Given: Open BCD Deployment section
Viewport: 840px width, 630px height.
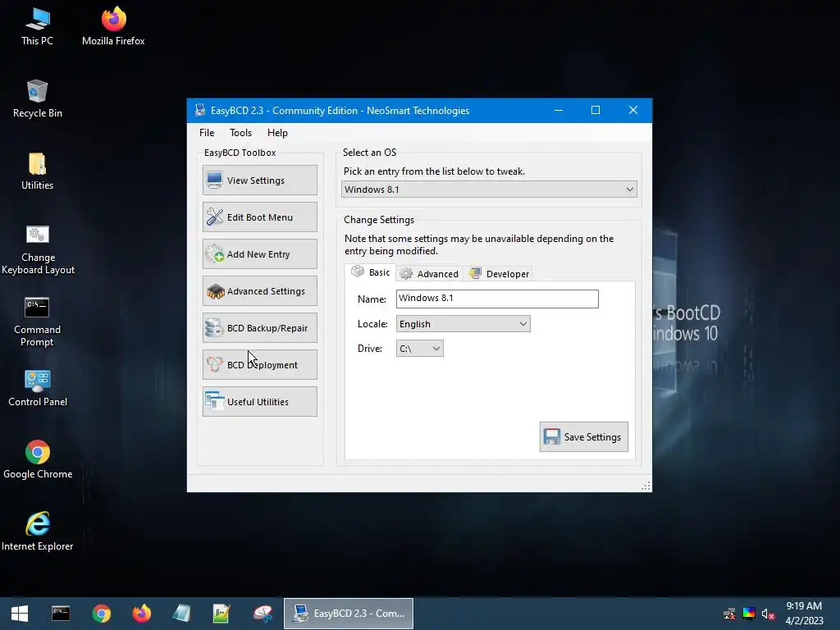Looking at the screenshot, I should (x=260, y=365).
